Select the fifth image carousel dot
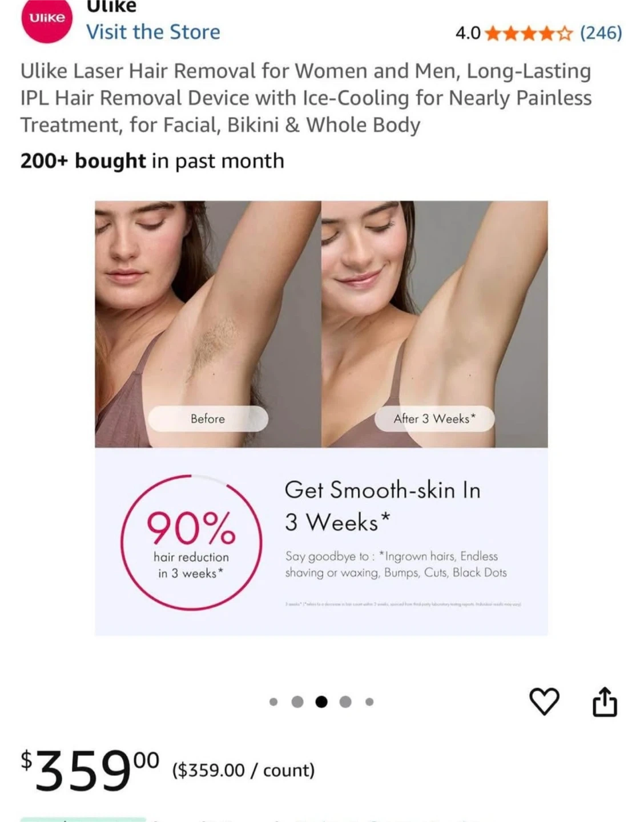This screenshot has width=644, height=822. 369,702
